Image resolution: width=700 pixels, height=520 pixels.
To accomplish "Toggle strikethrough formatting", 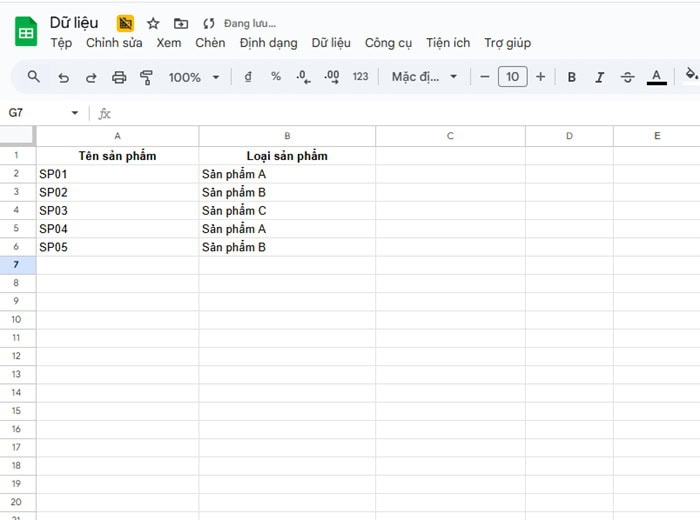I will (627, 77).
